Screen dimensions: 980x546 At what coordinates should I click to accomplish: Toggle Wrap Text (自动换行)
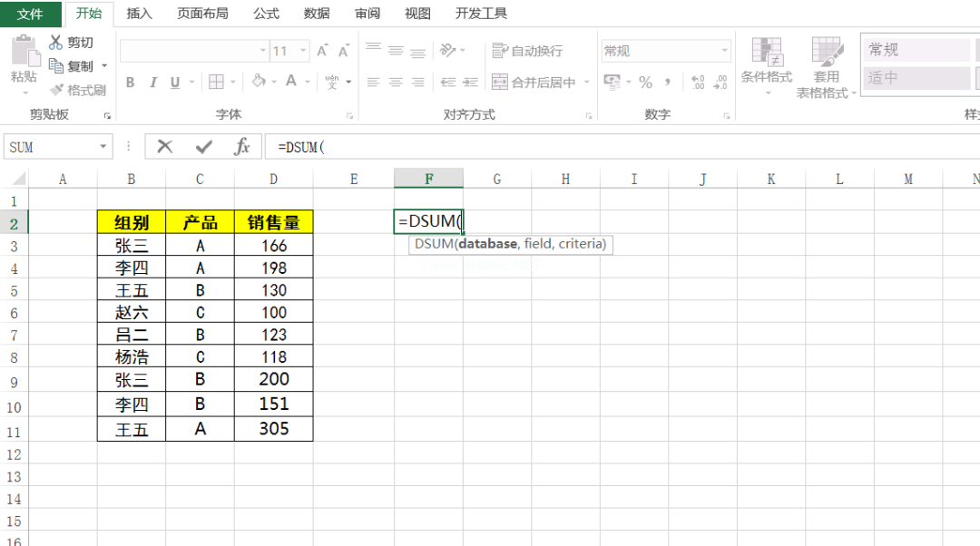[x=527, y=52]
